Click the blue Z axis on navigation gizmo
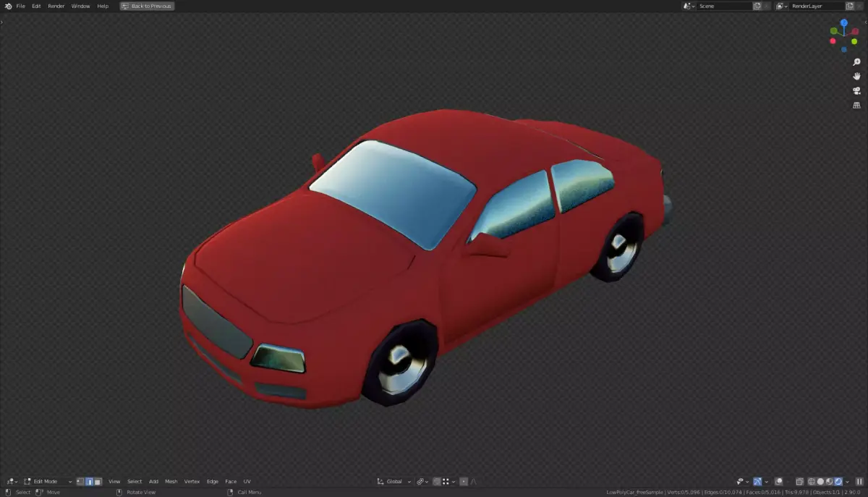868x497 pixels. [x=843, y=24]
